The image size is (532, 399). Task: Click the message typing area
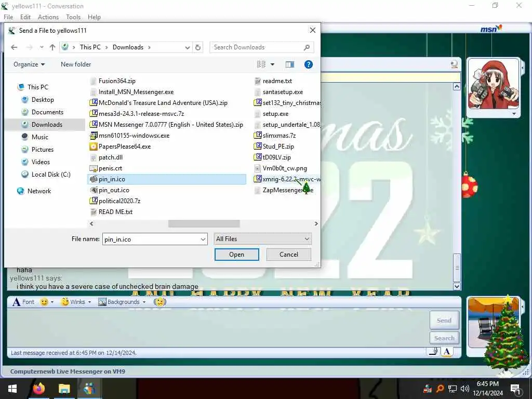pyautogui.click(x=217, y=327)
